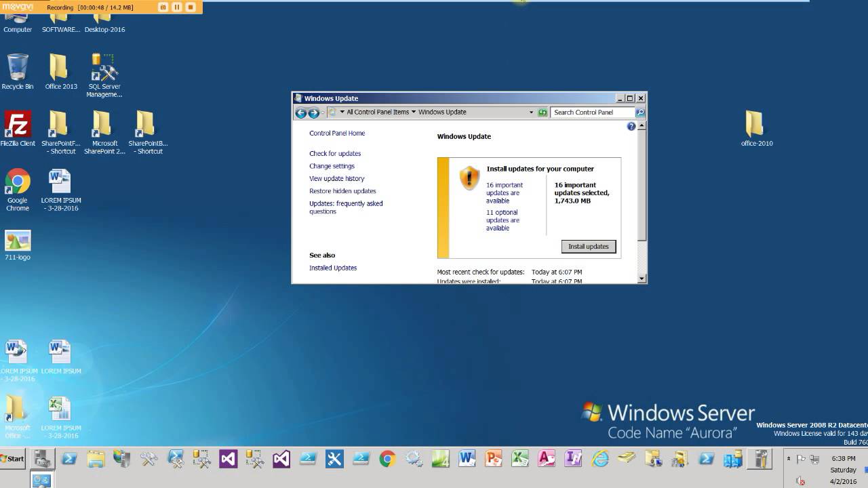Select All Control Panel Items breadcrumb

(x=378, y=113)
